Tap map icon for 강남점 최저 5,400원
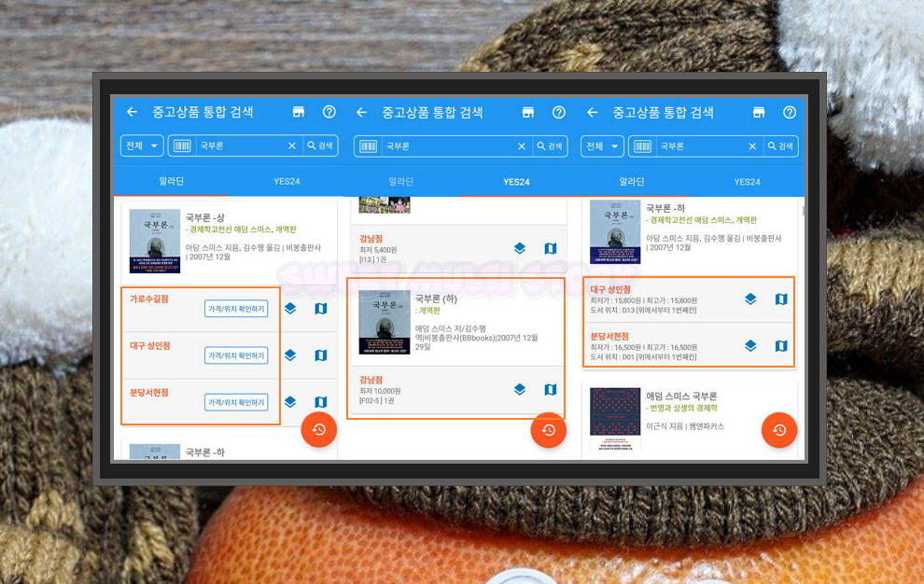This screenshot has height=584, width=924. tap(551, 248)
